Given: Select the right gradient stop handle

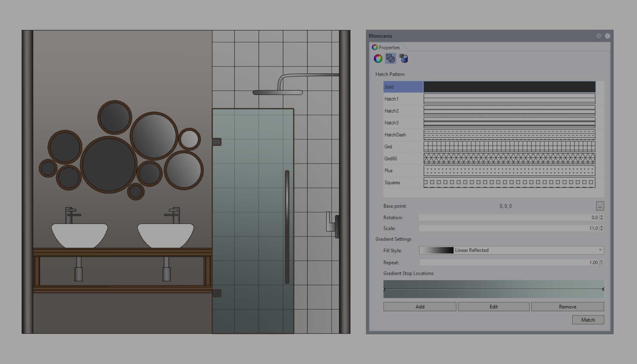Looking at the screenshot, I should coord(603,289).
